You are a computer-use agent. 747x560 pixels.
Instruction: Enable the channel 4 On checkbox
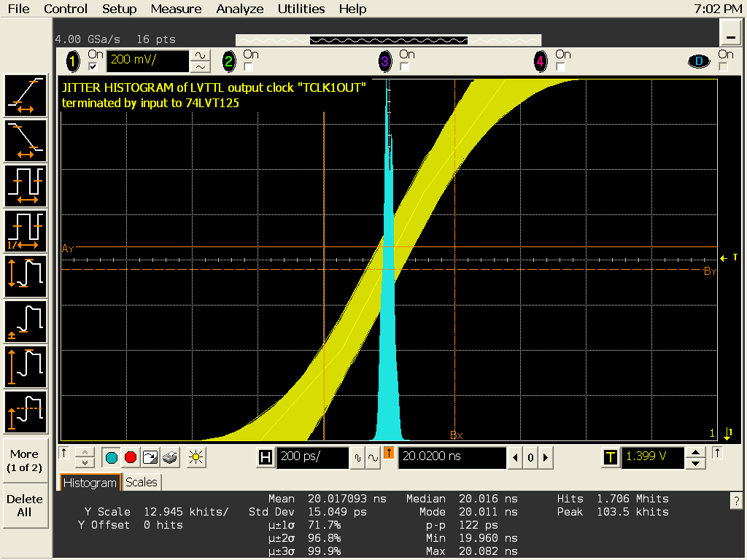(x=561, y=66)
